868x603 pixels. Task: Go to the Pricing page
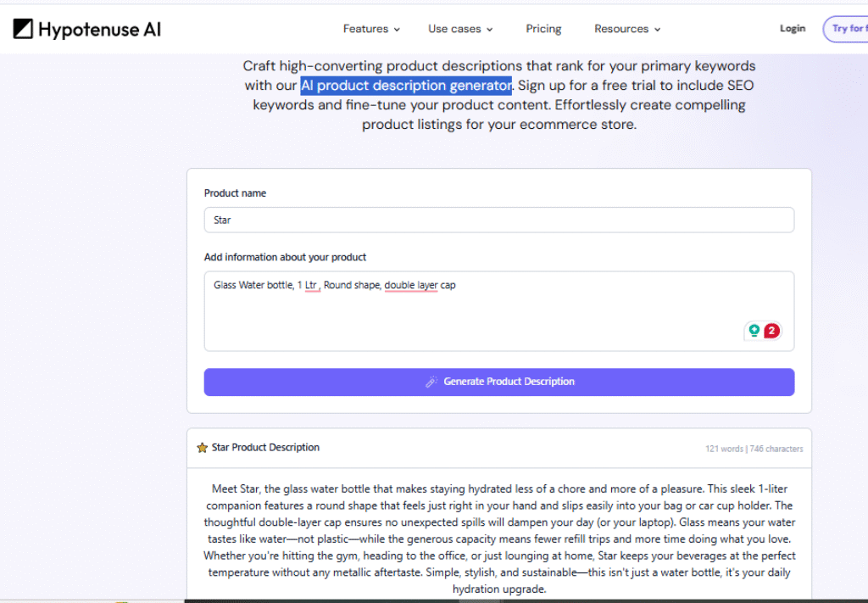coord(543,29)
